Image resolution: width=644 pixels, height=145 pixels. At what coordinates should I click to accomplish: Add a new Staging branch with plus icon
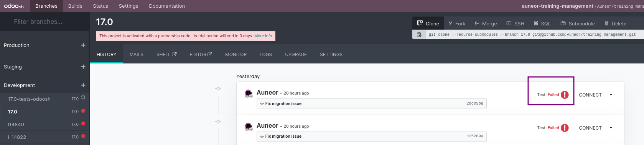[83, 67]
